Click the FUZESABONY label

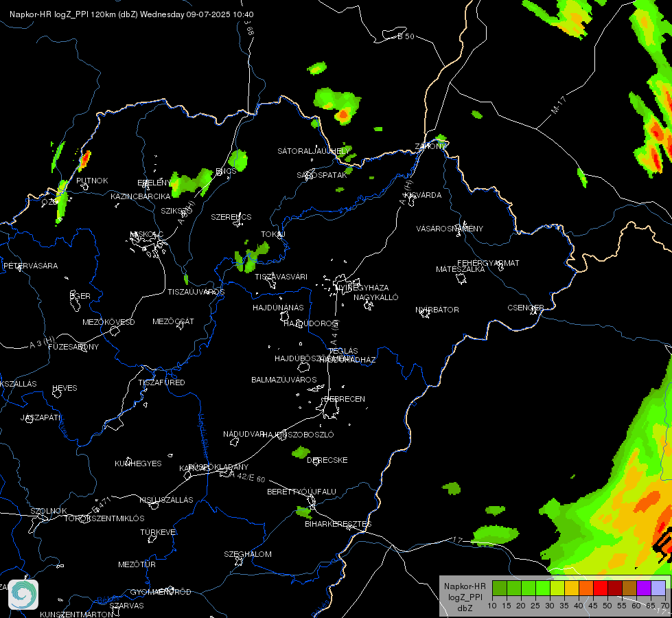(73, 347)
